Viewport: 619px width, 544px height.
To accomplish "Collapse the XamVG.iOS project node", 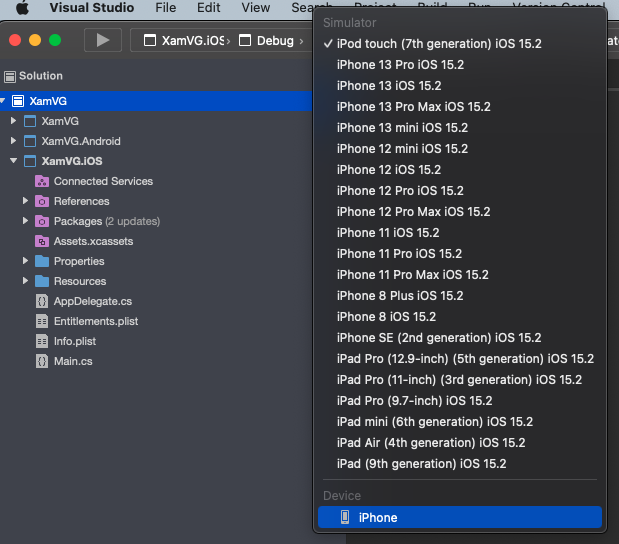I will 13,161.
